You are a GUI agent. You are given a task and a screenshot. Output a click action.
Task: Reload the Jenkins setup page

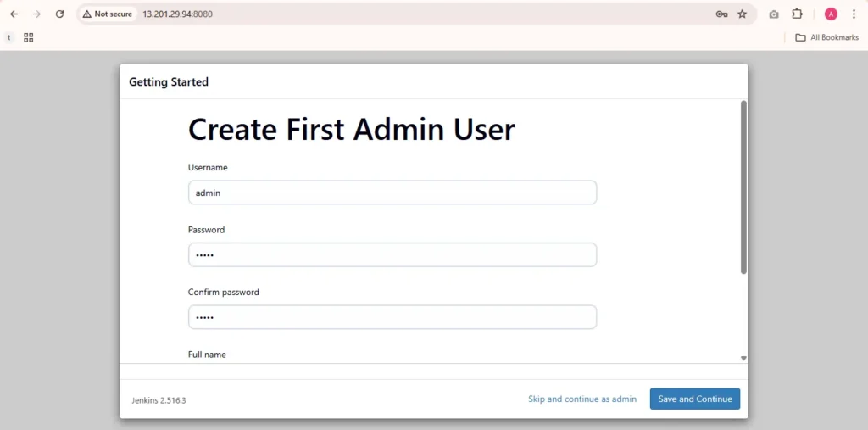59,14
